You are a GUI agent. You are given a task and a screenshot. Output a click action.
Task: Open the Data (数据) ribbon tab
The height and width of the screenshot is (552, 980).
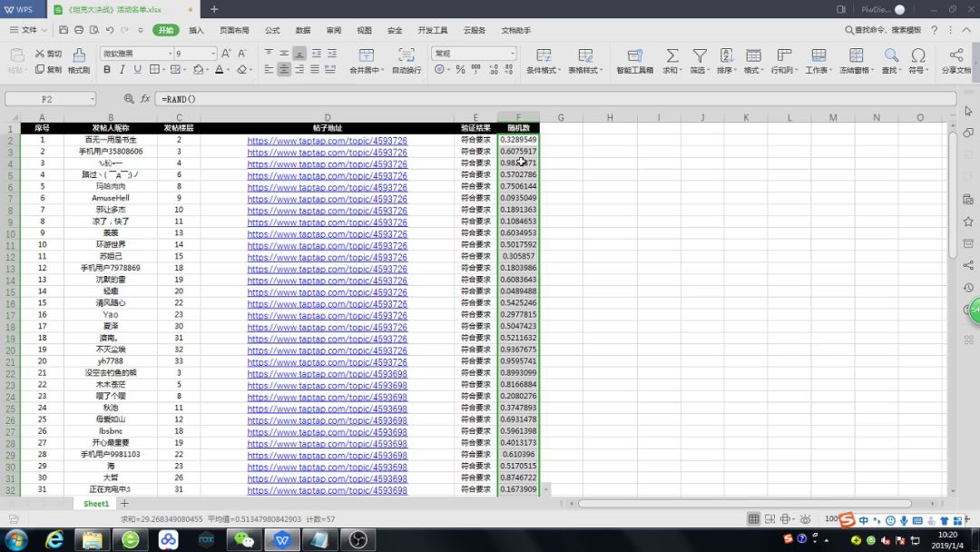[303, 30]
